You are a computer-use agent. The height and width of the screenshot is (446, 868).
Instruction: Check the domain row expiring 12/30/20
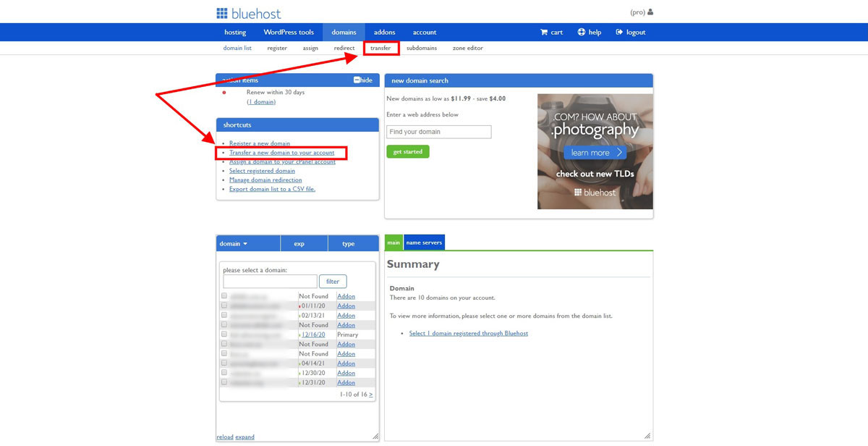point(224,373)
